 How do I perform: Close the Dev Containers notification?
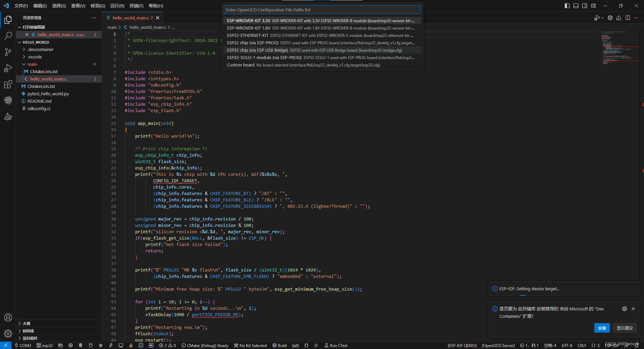click(x=633, y=309)
